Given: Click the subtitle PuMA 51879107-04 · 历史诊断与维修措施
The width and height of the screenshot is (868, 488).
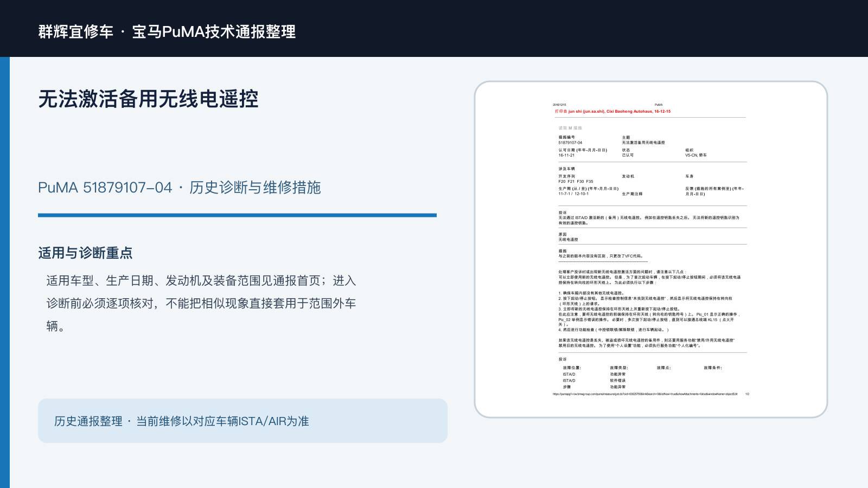Looking at the screenshot, I should [180, 188].
